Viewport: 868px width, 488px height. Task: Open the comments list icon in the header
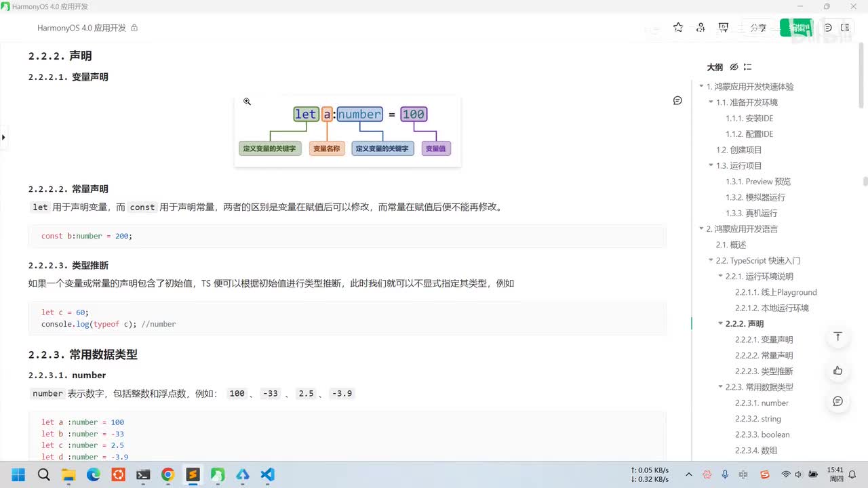click(x=828, y=28)
